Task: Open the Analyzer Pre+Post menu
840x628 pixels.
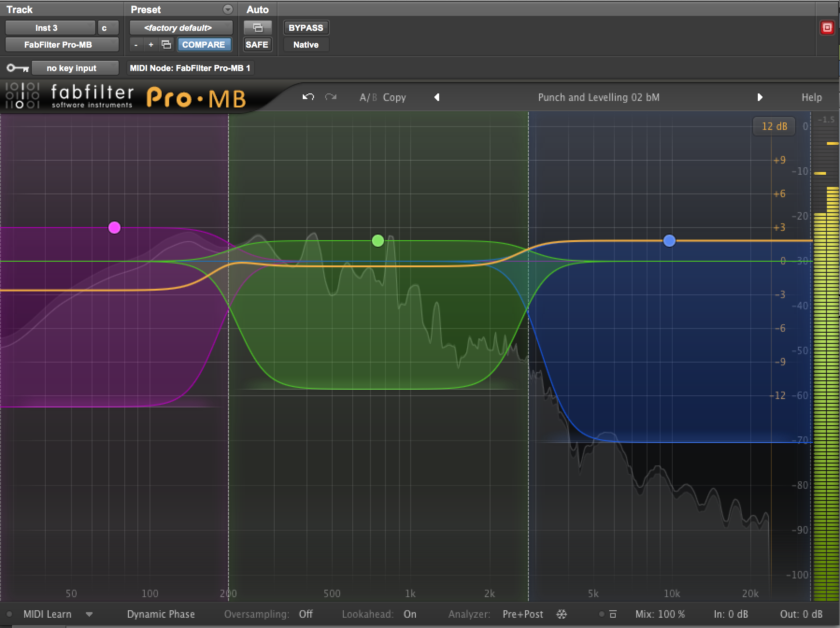Action: click(x=523, y=614)
